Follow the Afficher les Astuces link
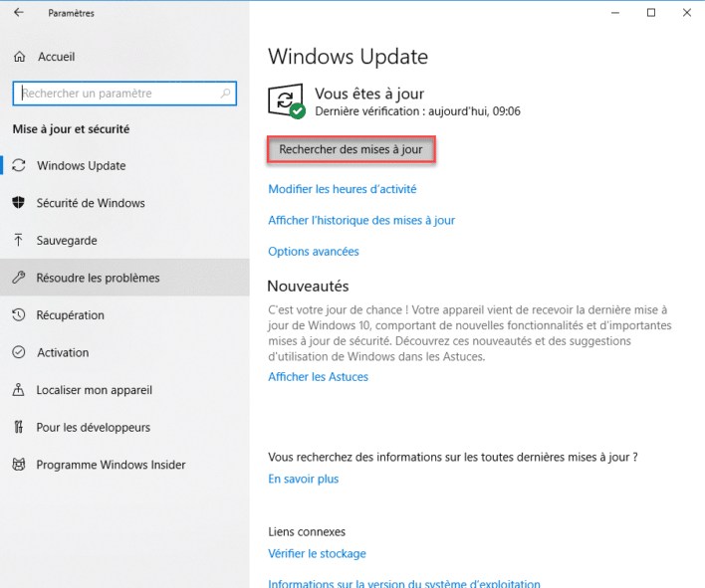Image resolution: width=705 pixels, height=588 pixels. [x=318, y=377]
